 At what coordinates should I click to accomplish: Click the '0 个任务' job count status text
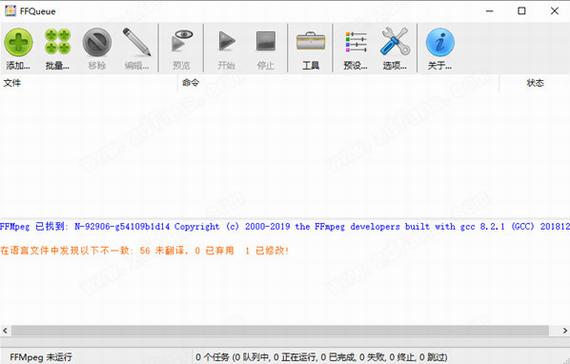click(321, 357)
